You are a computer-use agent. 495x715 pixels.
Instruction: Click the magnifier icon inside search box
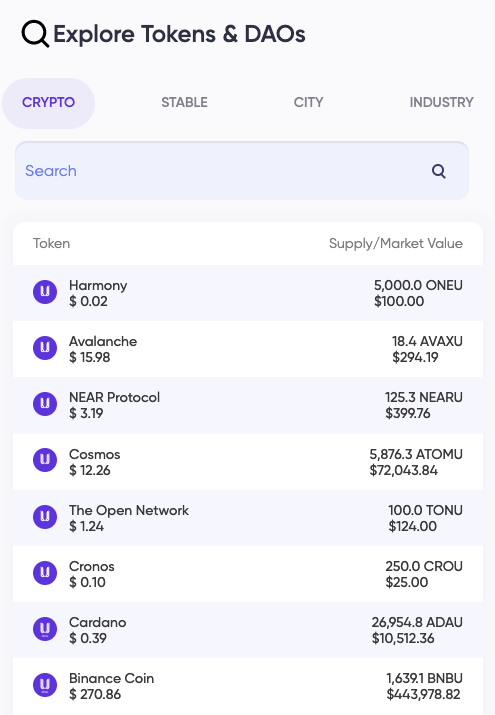[438, 171]
